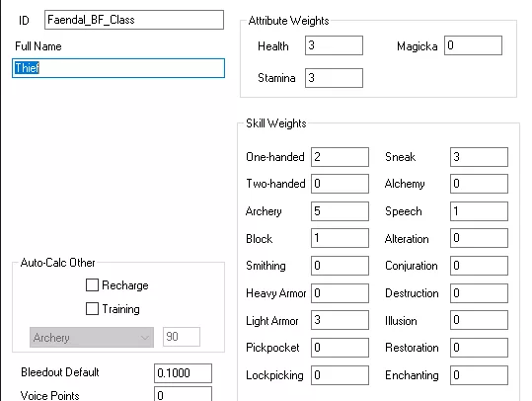The height and width of the screenshot is (401, 532).
Task: Toggle the Training checkbox
Action: point(92,309)
